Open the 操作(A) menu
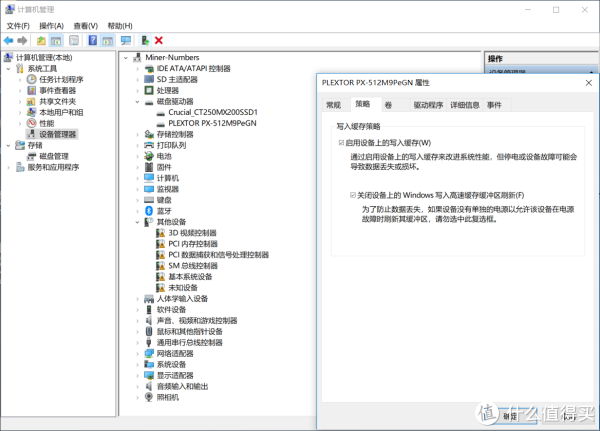The width and height of the screenshot is (600, 431). (51, 26)
